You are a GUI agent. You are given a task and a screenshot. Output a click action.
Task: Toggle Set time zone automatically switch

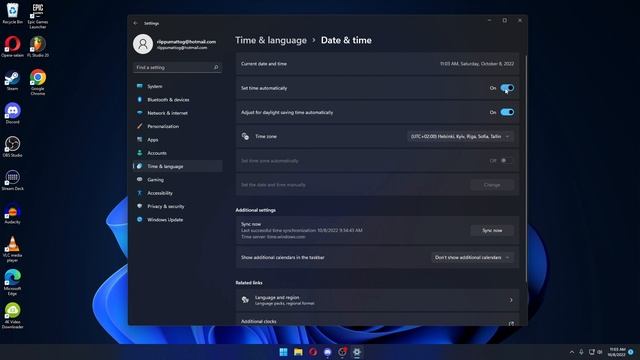coord(506,161)
